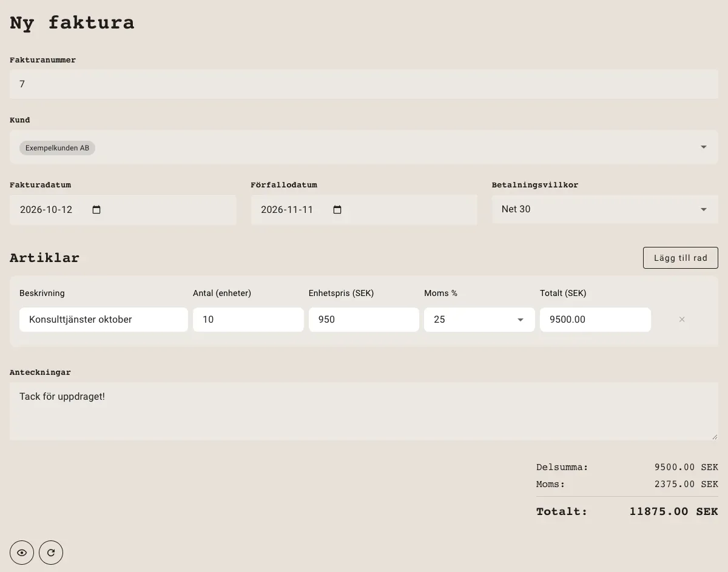Open the Betalningsvillkor Net 30 dropdown
The width and height of the screenshot is (728, 572).
(605, 209)
